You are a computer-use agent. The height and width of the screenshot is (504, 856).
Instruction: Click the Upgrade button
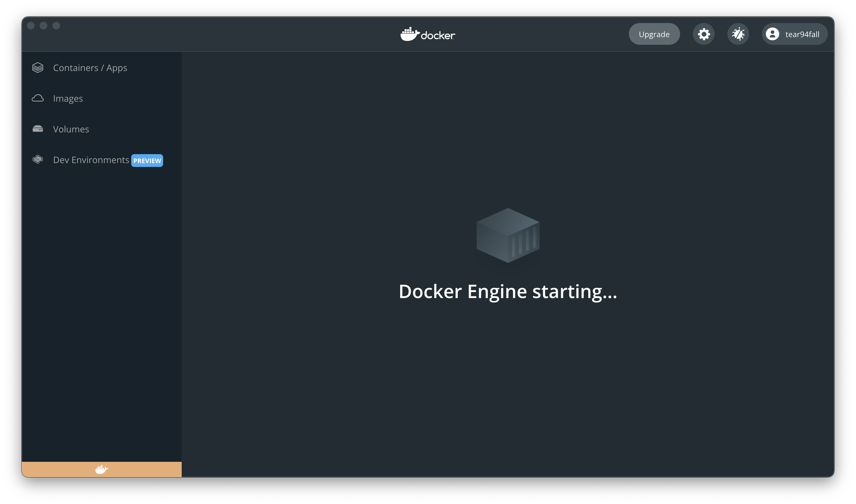tap(654, 34)
